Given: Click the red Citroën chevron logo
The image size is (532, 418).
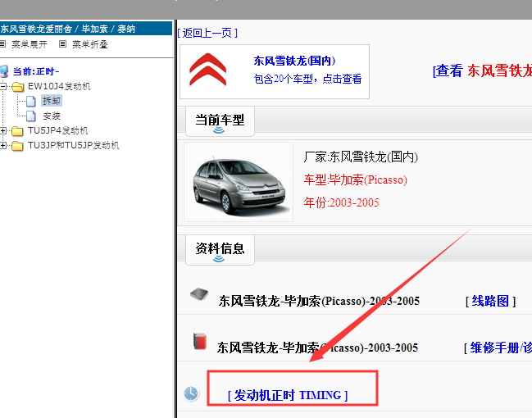Looking at the screenshot, I should (207, 70).
